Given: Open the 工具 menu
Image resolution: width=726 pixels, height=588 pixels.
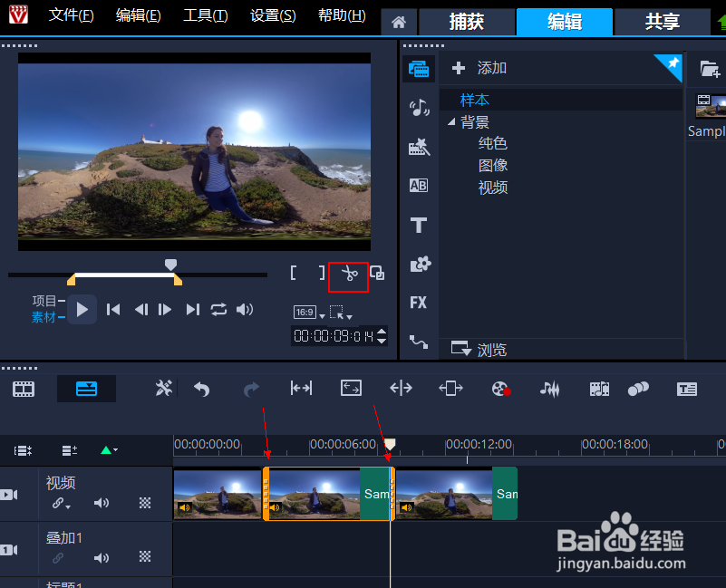Looking at the screenshot, I should point(205,15).
